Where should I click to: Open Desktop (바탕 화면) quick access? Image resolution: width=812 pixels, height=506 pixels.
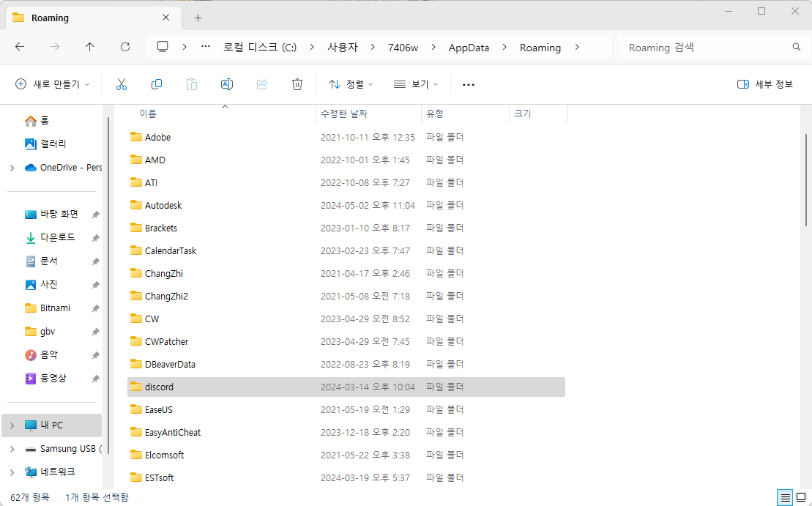click(x=52, y=214)
